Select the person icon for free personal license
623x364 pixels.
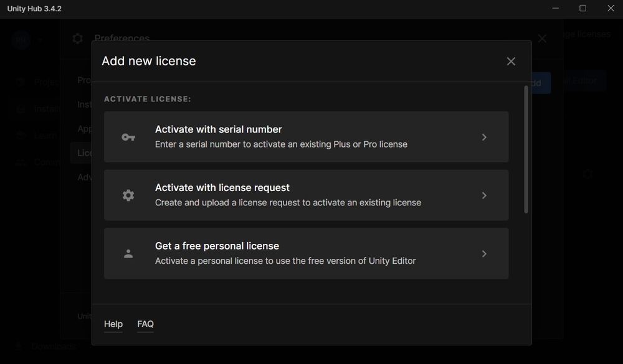(x=128, y=253)
